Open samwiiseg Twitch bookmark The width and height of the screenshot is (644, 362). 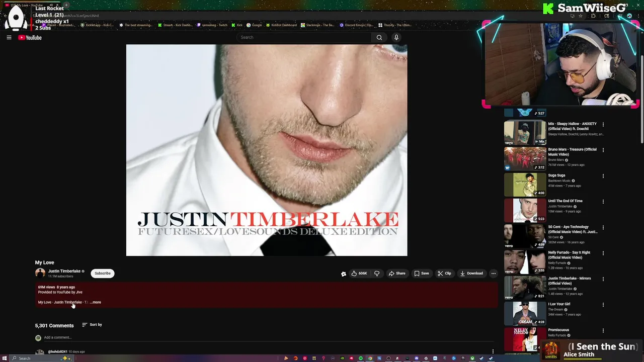[x=212, y=25]
